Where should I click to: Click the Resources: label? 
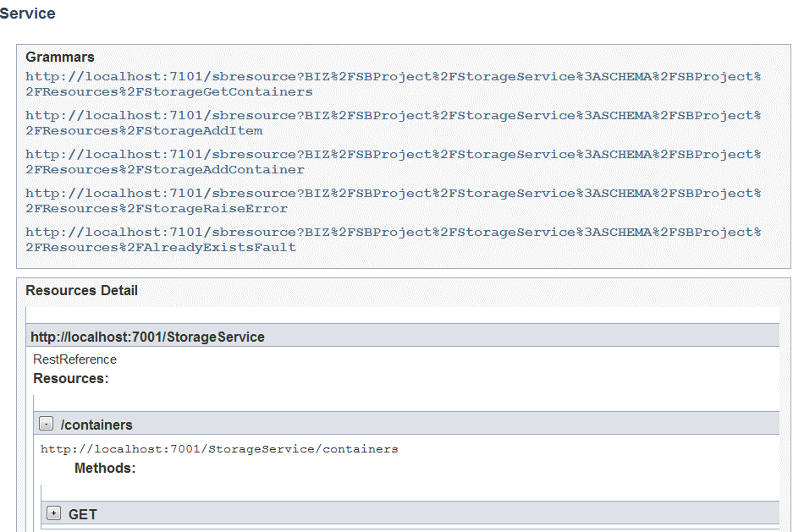point(71,378)
